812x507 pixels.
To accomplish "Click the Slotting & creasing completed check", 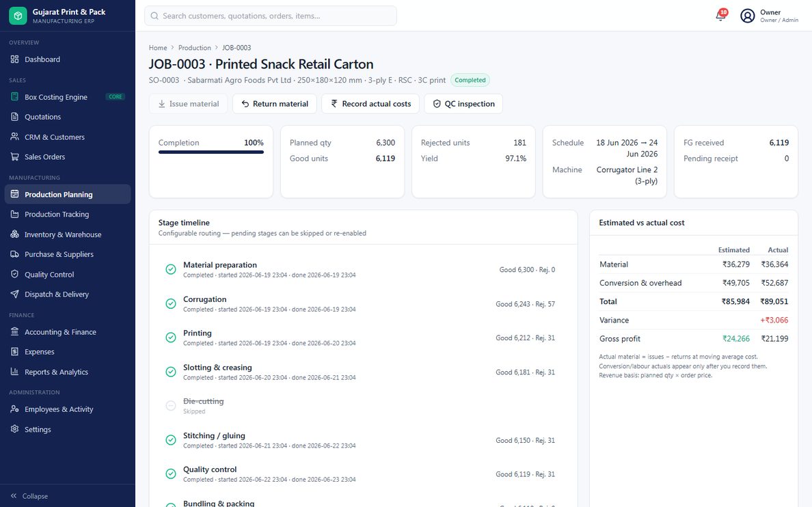I will (x=170, y=372).
